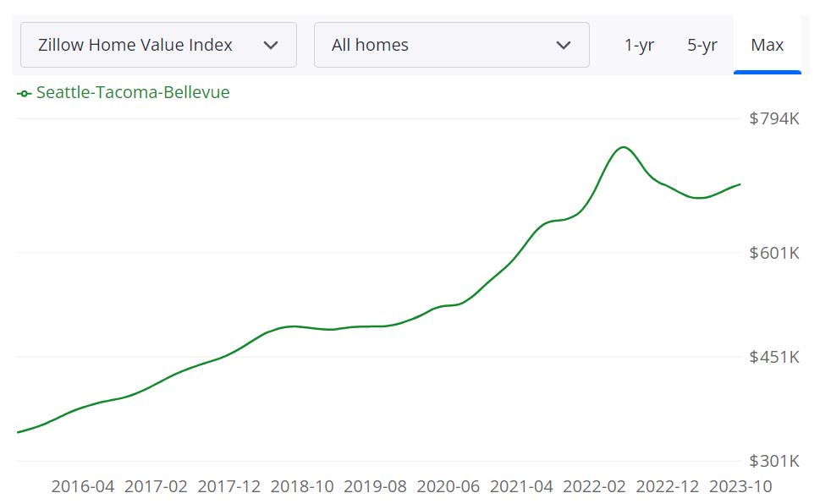Click the active Max tab
Viewport: 831px width, 504px height.
[767, 45]
